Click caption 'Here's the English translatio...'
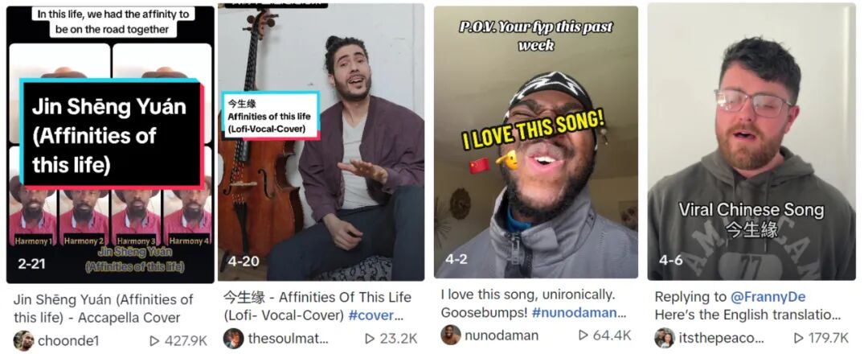Image resolution: width=868 pixels, height=354 pixels. (x=747, y=315)
